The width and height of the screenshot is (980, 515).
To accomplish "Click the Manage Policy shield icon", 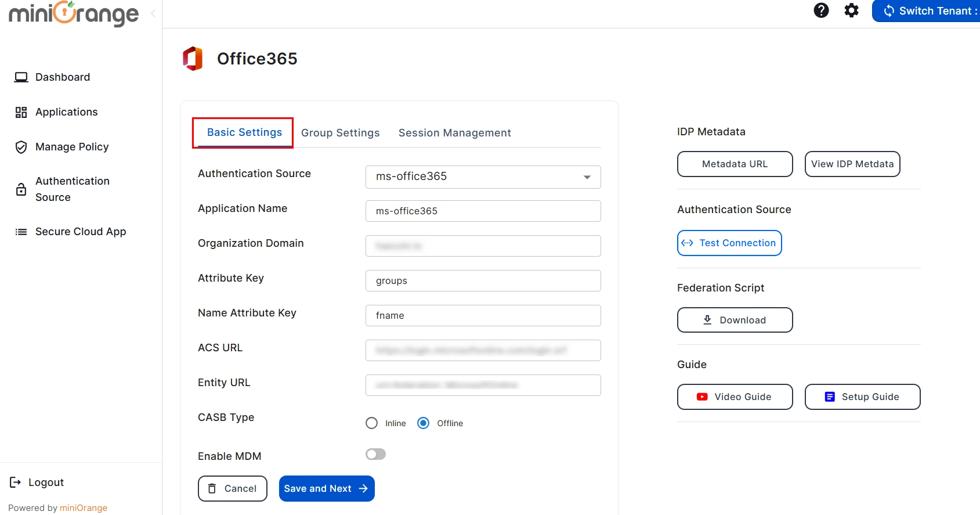I will tap(21, 147).
